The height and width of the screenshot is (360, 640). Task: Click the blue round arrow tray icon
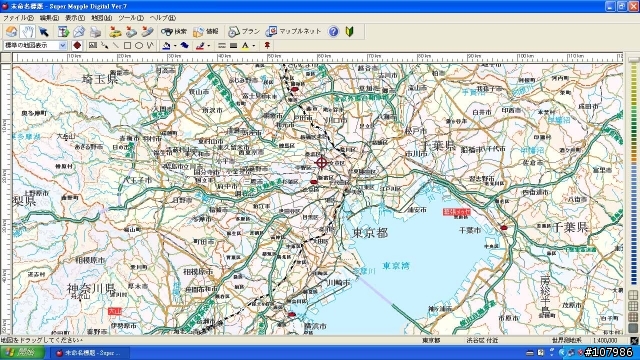coord(562,353)
